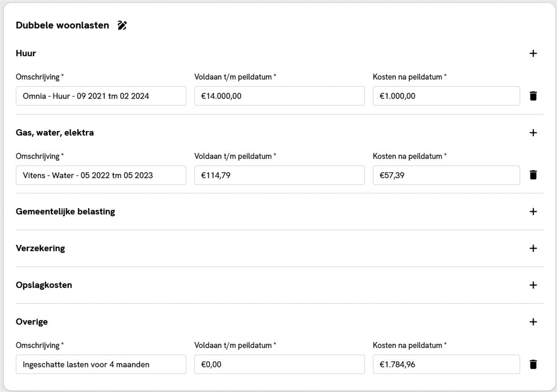Add a new Huur entry

[533, 53]
